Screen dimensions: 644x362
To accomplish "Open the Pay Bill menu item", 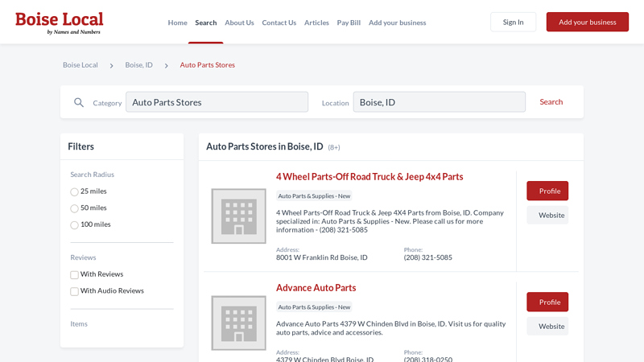I will [349, 23].
